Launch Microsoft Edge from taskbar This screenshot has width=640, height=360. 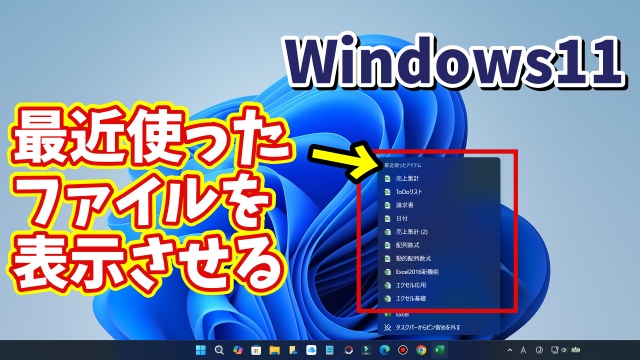tap(384, 350)
